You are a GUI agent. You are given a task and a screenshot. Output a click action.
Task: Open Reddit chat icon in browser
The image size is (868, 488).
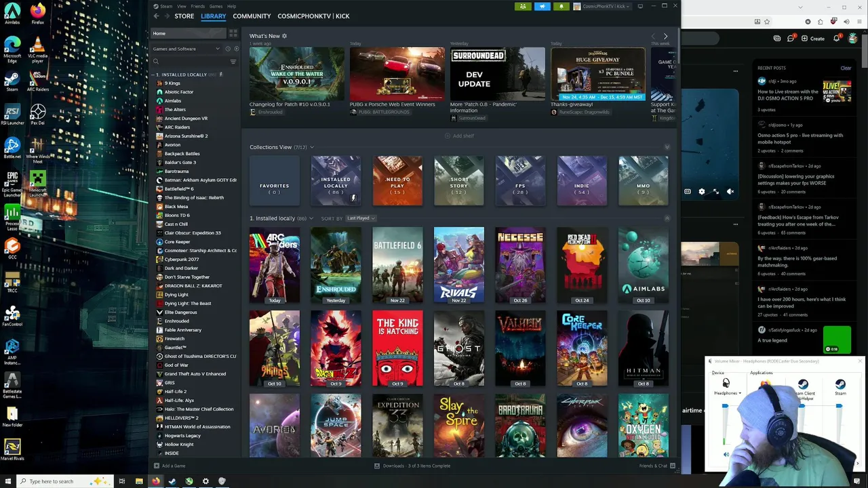point(790,39)
